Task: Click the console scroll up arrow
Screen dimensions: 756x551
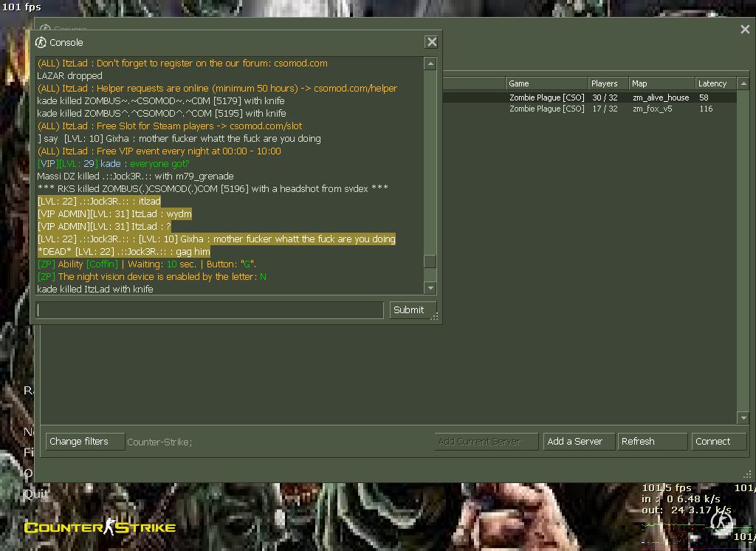Action: click(430, 64)
